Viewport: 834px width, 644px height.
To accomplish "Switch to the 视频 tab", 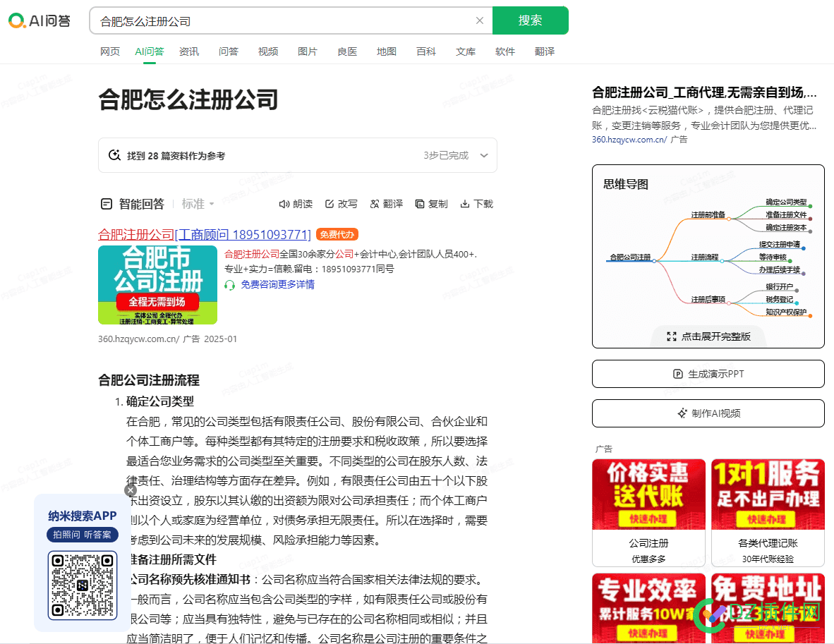I will 268,51.
